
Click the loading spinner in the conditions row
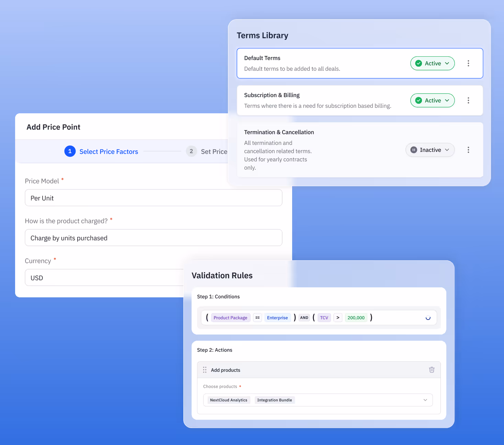pos(428,318)
